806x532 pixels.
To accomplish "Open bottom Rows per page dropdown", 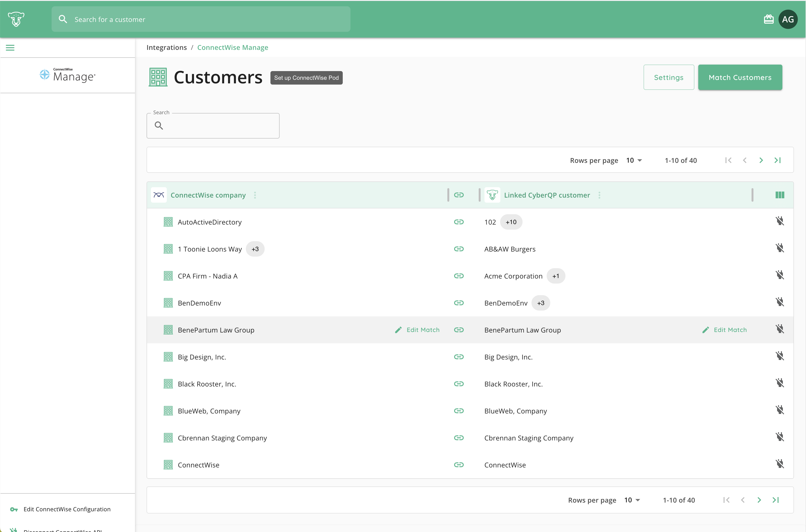I will (632, 500).
